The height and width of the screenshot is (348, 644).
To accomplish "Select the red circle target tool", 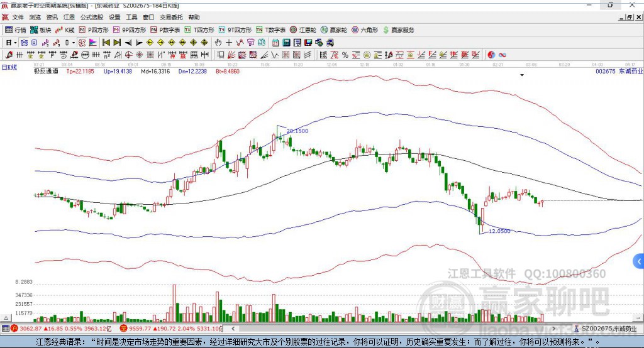I will click(128, 55).
